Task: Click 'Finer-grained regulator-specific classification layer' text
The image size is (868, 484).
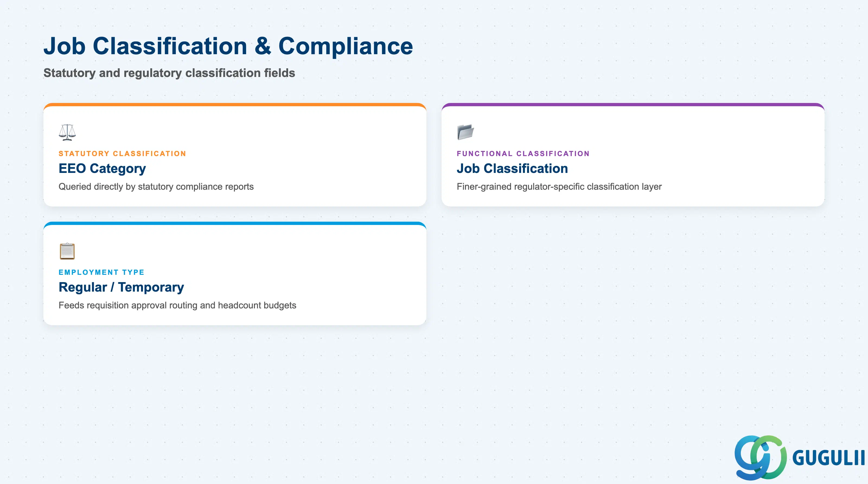Action: [559, 187]
